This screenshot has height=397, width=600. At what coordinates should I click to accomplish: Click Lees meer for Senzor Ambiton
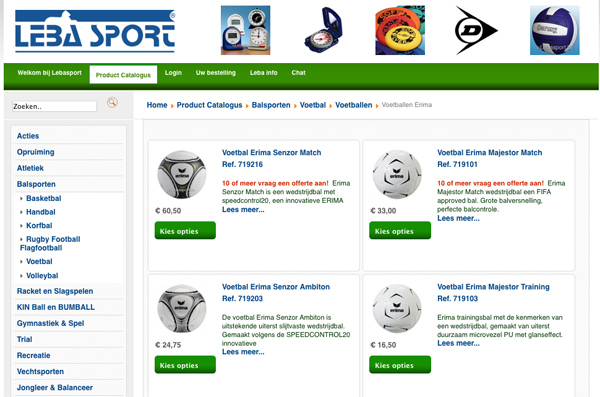243,352
